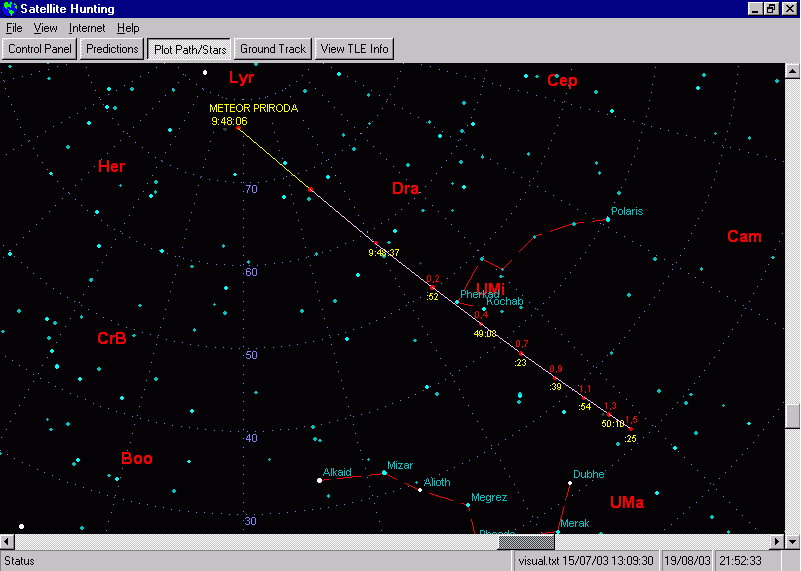The image size is (801, 571).
Task: Click the Satellite Hunting globe icon in title bar
Action: [x=10, y=9]
